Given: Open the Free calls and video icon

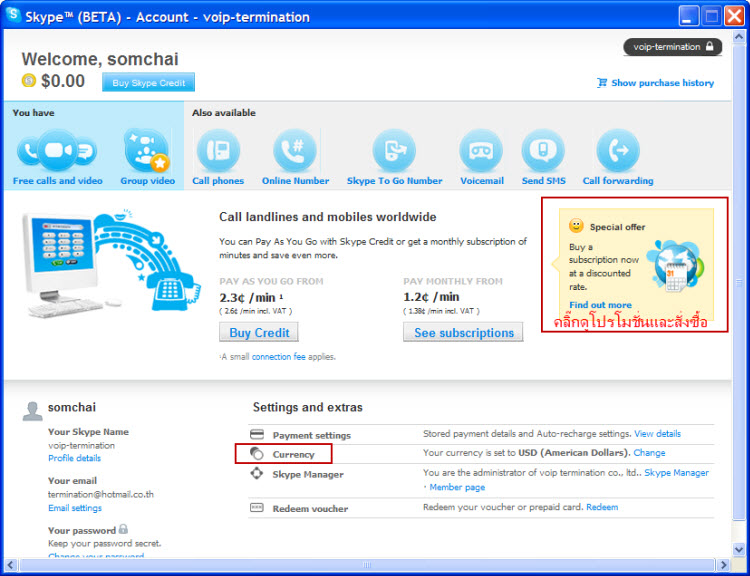Looking at the screenshot, I should pyautogui.click(x=57, y=150).
